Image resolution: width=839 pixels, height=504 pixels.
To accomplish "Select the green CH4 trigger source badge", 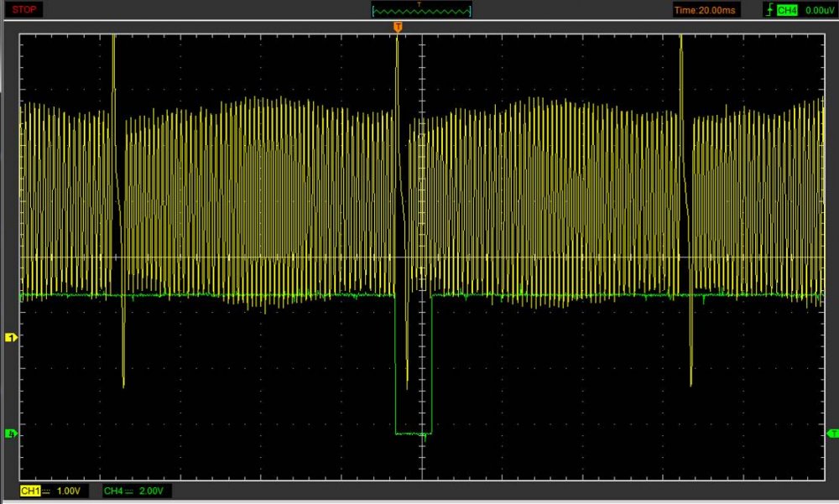I will tap(786, 10).
